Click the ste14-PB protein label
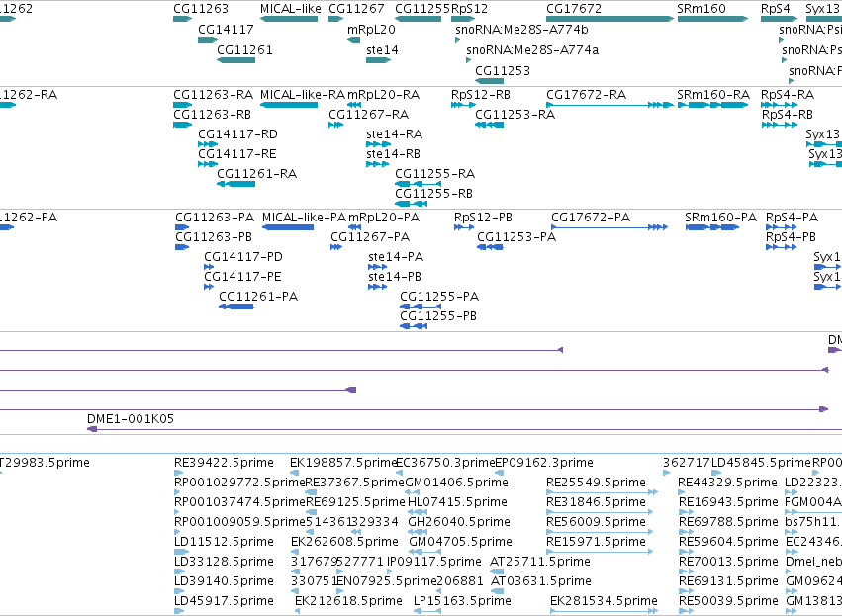Screen dimensions: 842x616 pyautogui.click(x=394, y=277)
